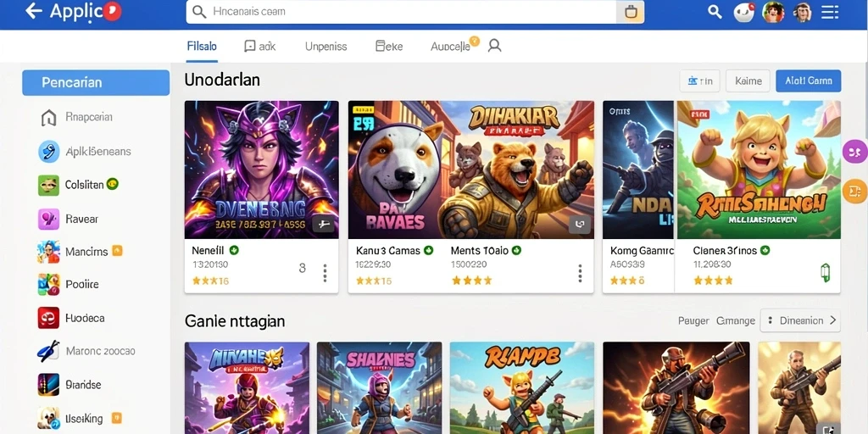Click the Kanu 3 Camas title

click(387, 251)
